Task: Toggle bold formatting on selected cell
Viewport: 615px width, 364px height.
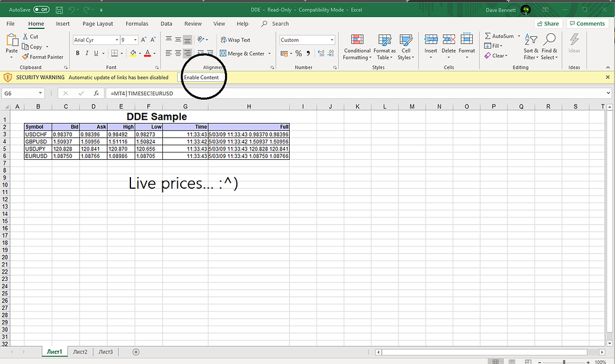Action: 77,53
